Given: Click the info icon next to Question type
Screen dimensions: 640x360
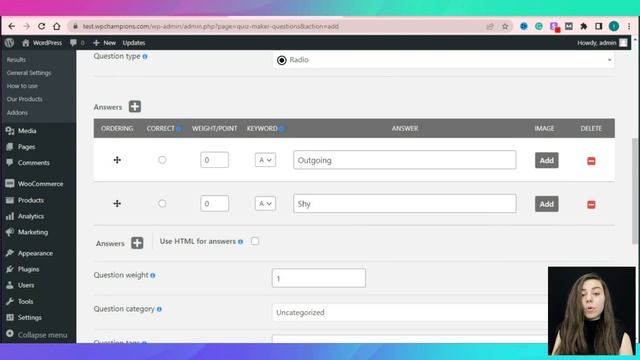Looking at the screenshot, I should pyautogui.click(x=145, y=57).
